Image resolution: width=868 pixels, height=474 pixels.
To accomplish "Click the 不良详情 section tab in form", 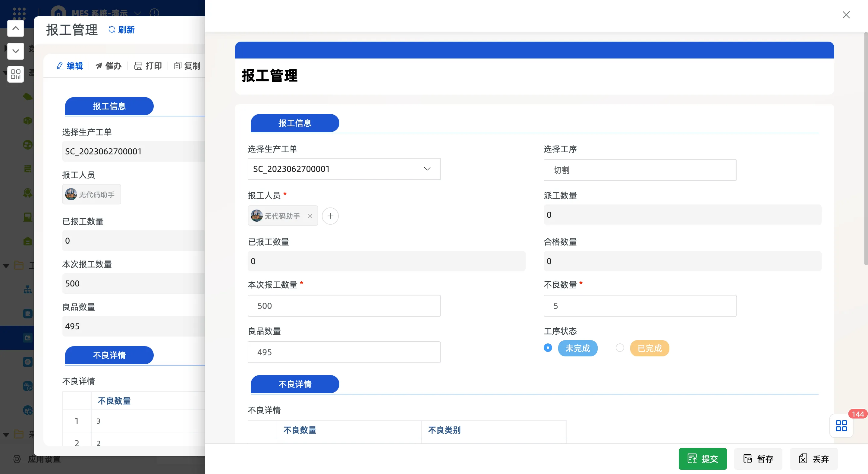I will pos(294,384).
